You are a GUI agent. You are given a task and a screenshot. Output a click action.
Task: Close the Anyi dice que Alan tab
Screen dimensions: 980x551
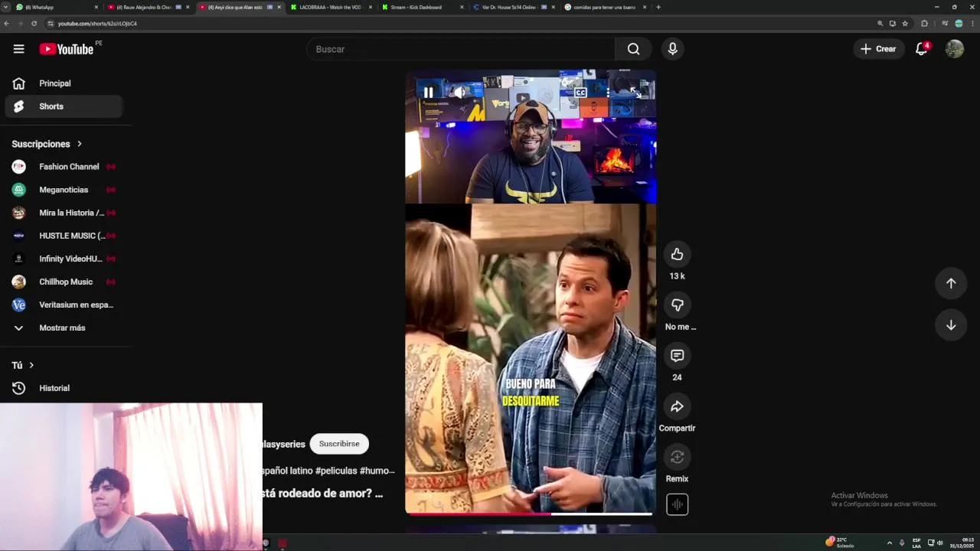coord(279,7)
